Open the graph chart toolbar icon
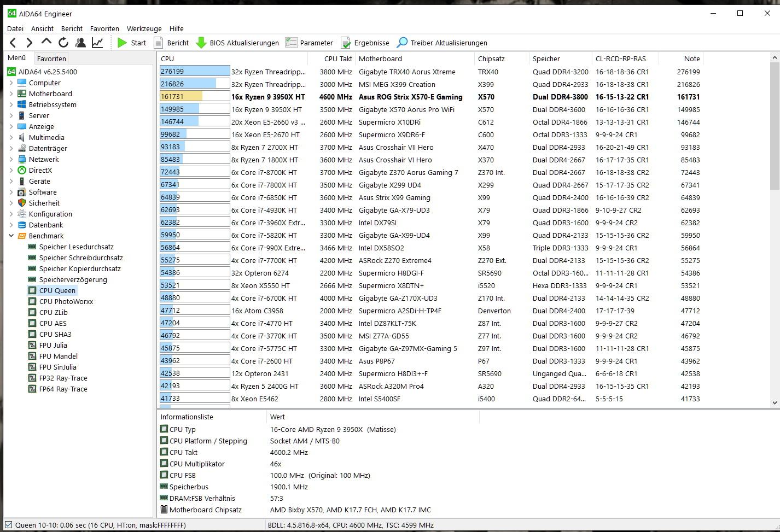Screen dimensions: 780x532 click(97, 43)
